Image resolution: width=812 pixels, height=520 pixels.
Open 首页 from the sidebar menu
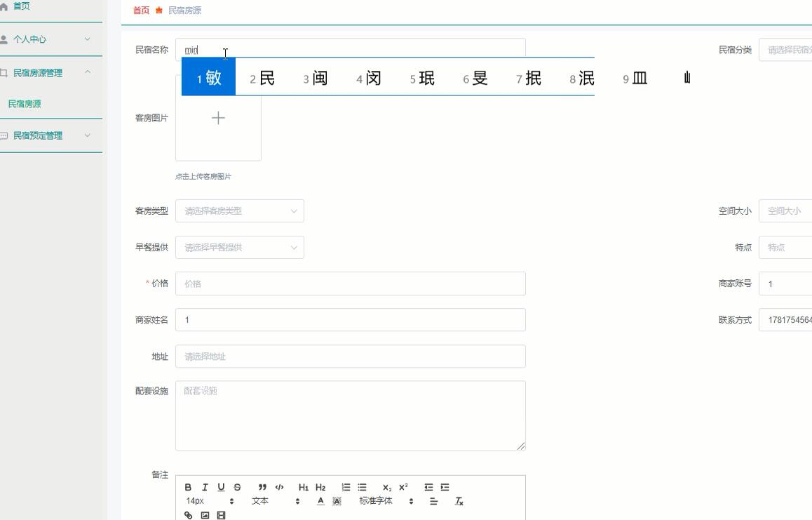20,6
